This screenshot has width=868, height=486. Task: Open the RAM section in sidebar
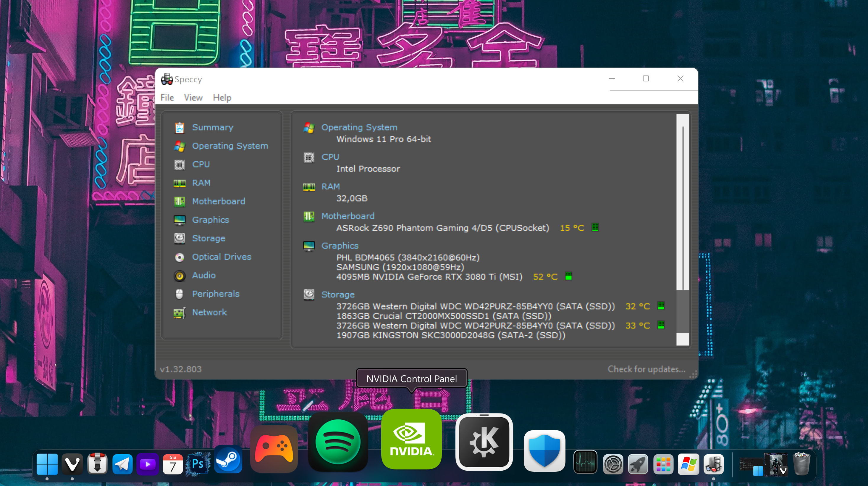click(x=201, y=183)
